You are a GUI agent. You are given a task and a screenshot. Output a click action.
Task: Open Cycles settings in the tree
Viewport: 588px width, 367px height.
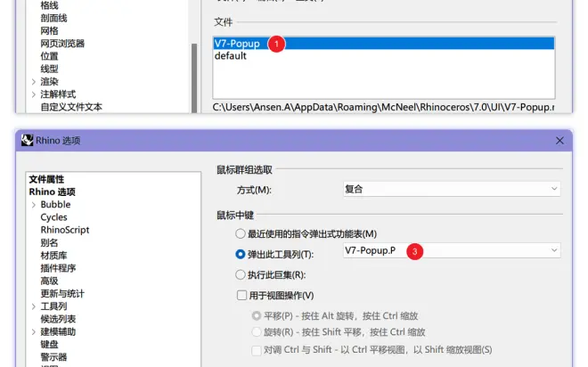[x=53, y=217]
